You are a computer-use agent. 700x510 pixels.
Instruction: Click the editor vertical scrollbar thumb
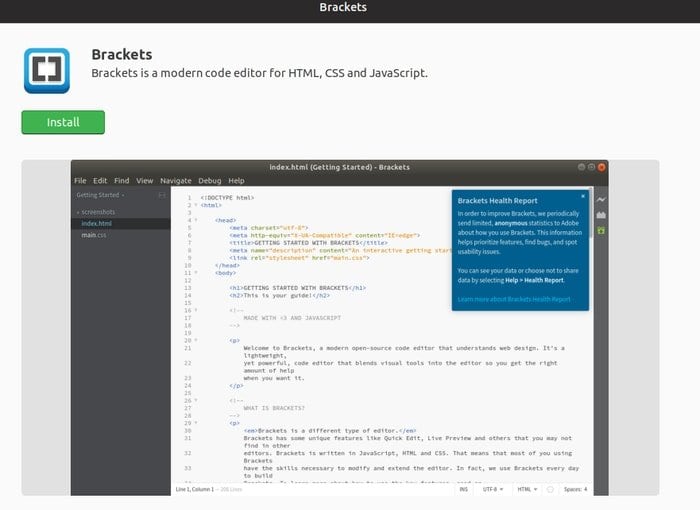click(591, 213)
